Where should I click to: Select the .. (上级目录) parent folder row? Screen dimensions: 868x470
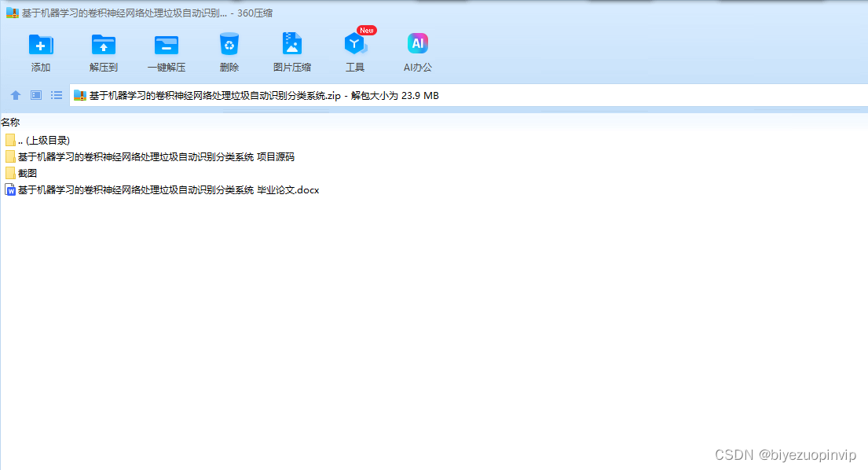38,140
